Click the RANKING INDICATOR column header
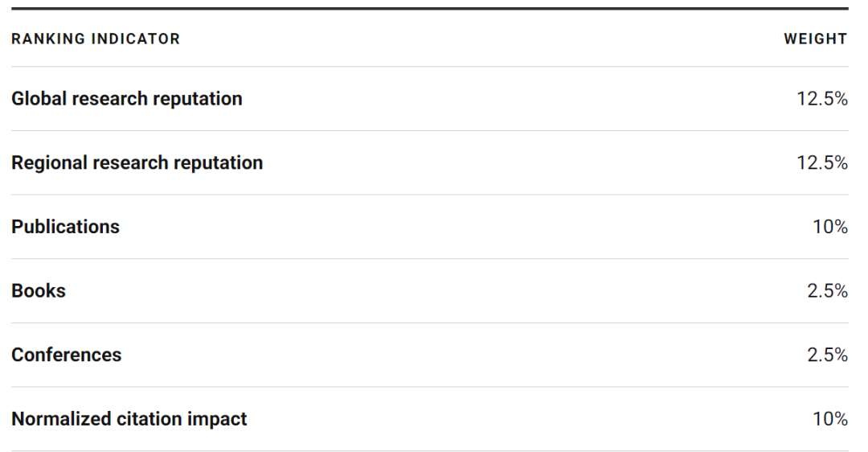The height and width of the screenshot is (452, 868). pyautogui.click(x=96, y=39)
